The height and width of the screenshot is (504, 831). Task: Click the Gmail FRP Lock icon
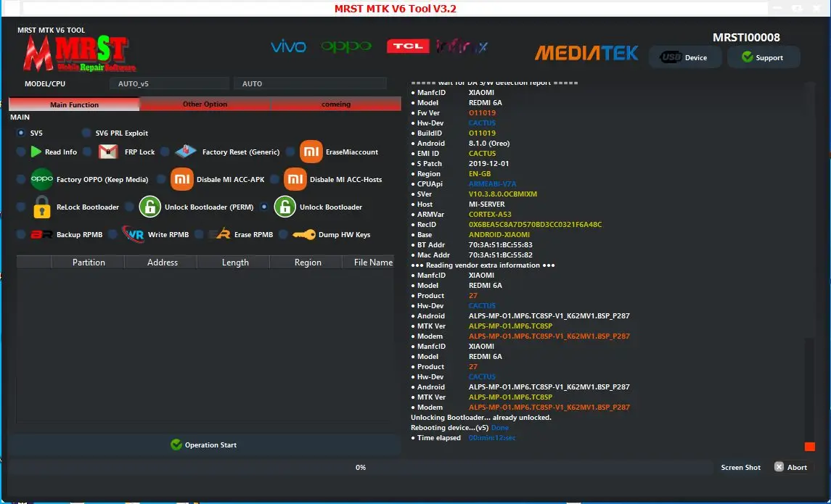pyautogui.click(x=108, y=152)
